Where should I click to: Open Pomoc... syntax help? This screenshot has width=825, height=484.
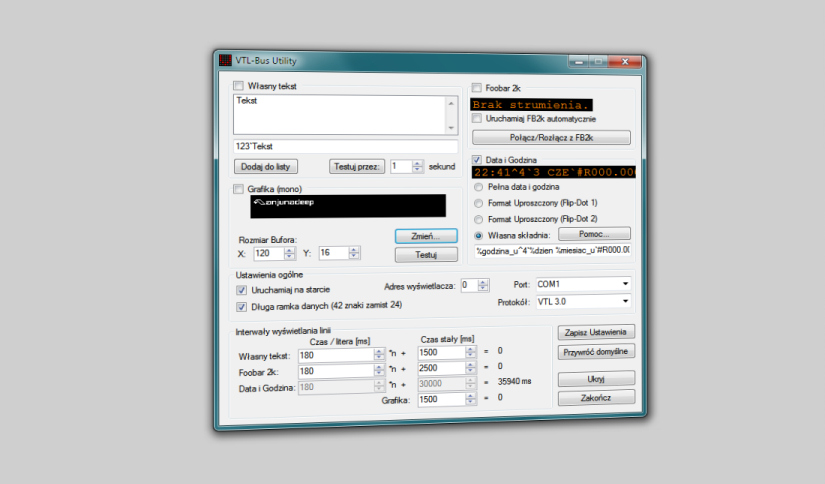594,234
